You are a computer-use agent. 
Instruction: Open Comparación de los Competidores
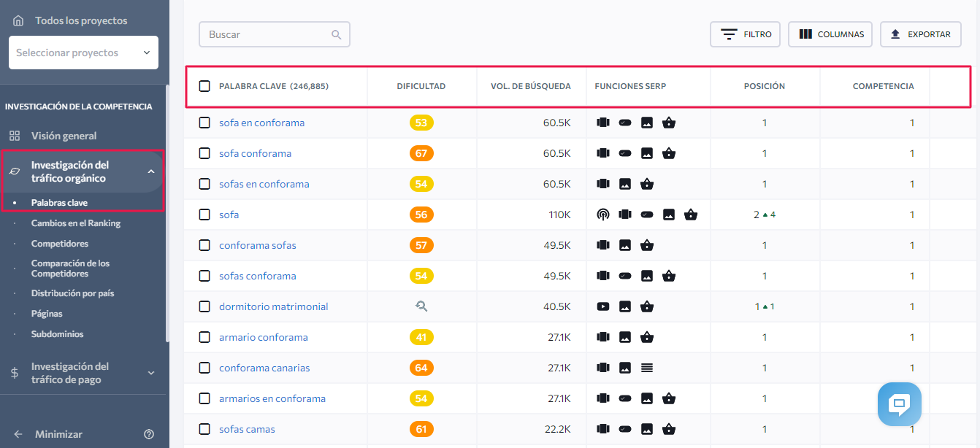70,269
